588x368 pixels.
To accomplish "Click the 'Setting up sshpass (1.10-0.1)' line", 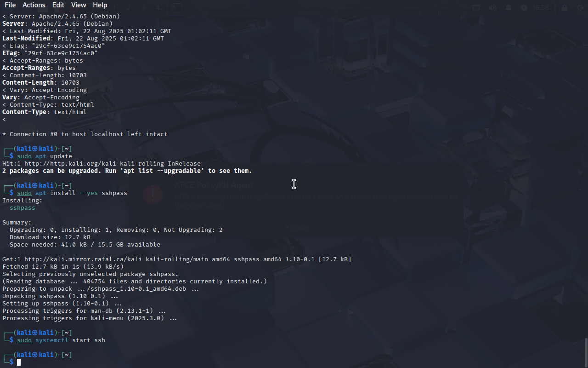I will pyautogui.click(x=62, y=304).
